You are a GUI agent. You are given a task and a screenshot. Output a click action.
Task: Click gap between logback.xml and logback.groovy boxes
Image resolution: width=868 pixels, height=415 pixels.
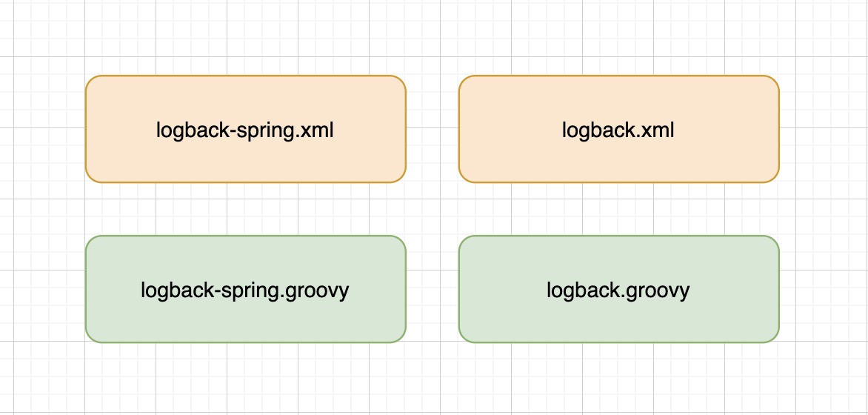coord(619,209)
